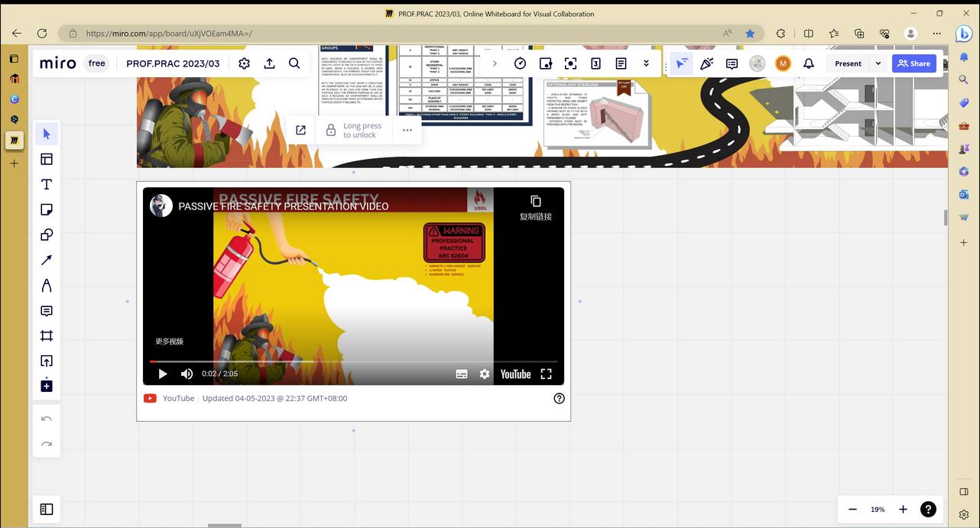Open board settings gear icon
This screenshot has width=980, height=528.
tap(244, 63)
